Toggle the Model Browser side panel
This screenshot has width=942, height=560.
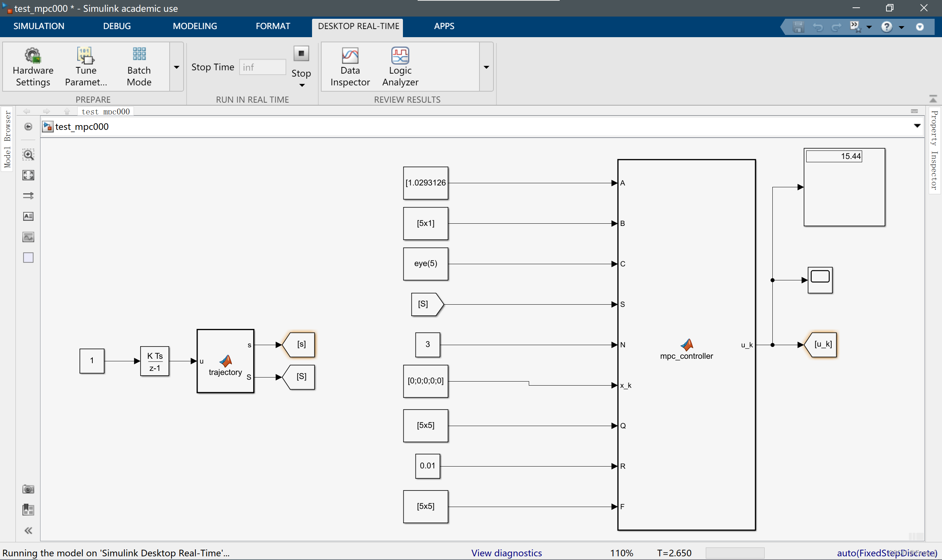pos(7,139)
